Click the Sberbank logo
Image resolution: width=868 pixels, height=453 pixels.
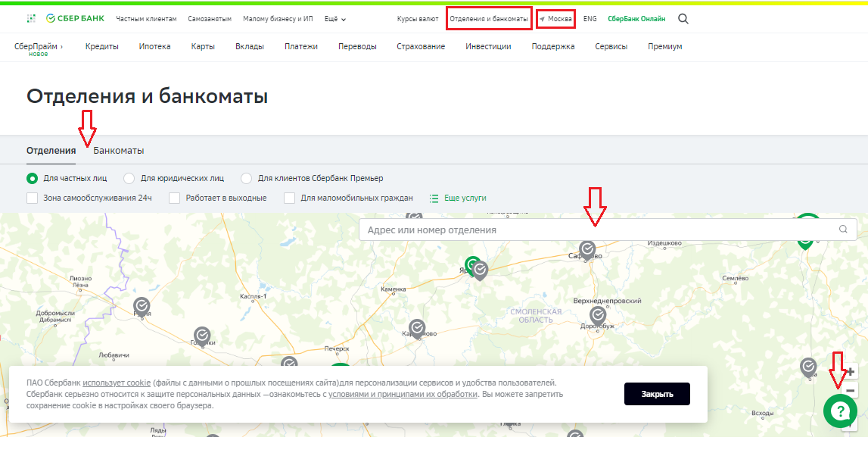pyautogui.click(x=75, y=18)
